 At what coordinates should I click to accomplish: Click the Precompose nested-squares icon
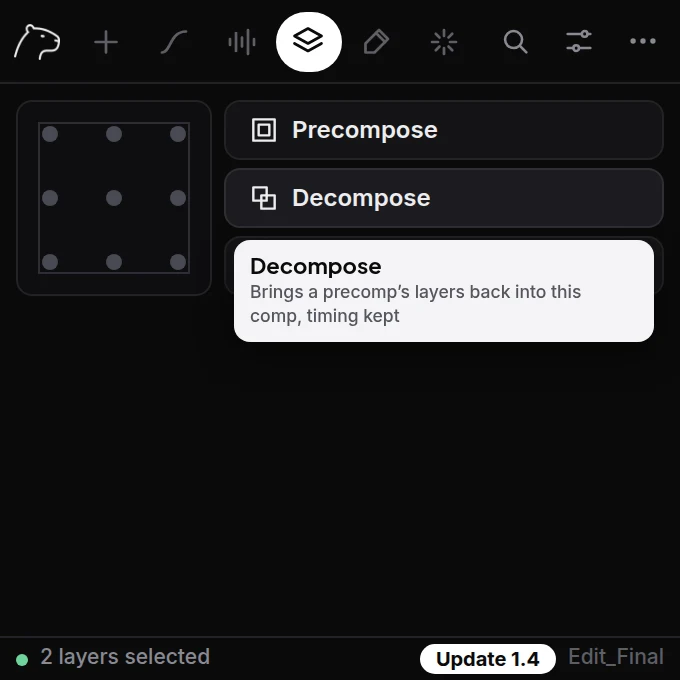click(x=264, y=130)
